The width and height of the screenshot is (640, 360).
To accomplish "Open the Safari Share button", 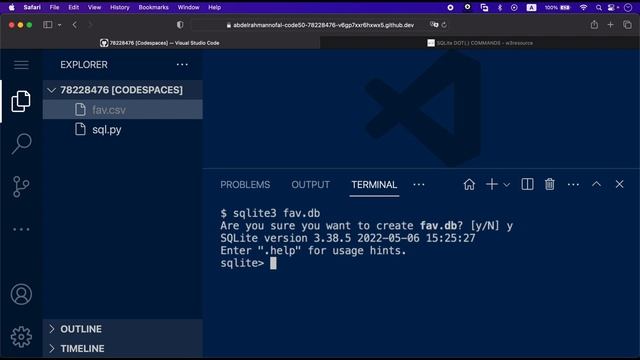I will point(594,24).
